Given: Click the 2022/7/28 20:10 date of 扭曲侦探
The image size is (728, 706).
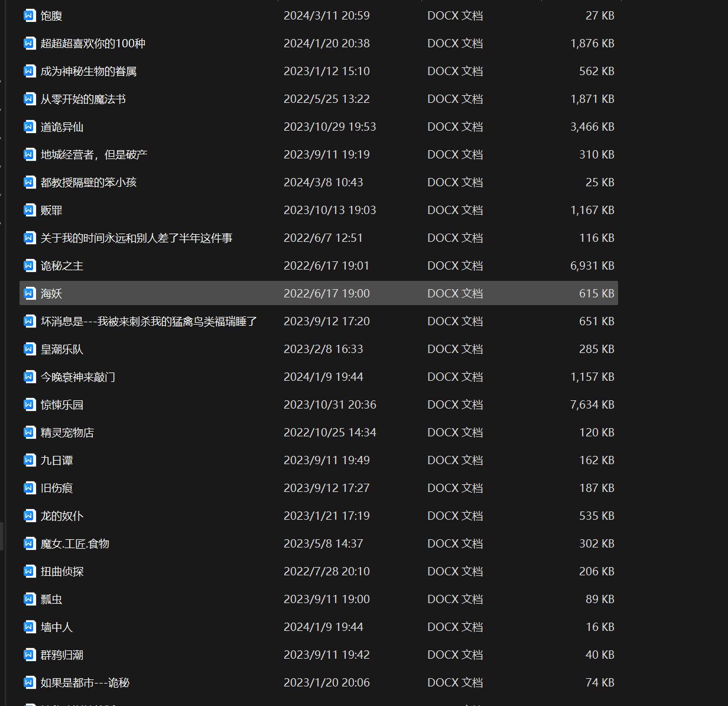Looking at the screenshot, I should (x=327, y=571).
